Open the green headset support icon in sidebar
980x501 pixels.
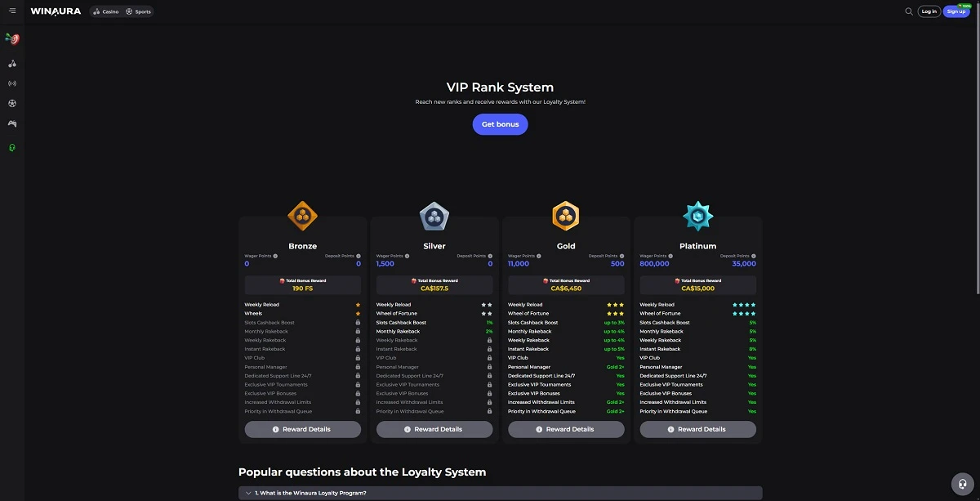click(x=12, y=148)
